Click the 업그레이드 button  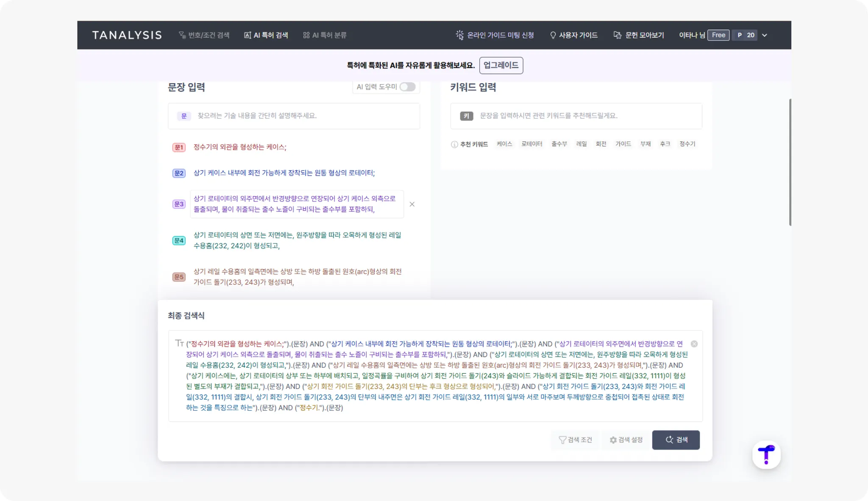tap(501, 65)
